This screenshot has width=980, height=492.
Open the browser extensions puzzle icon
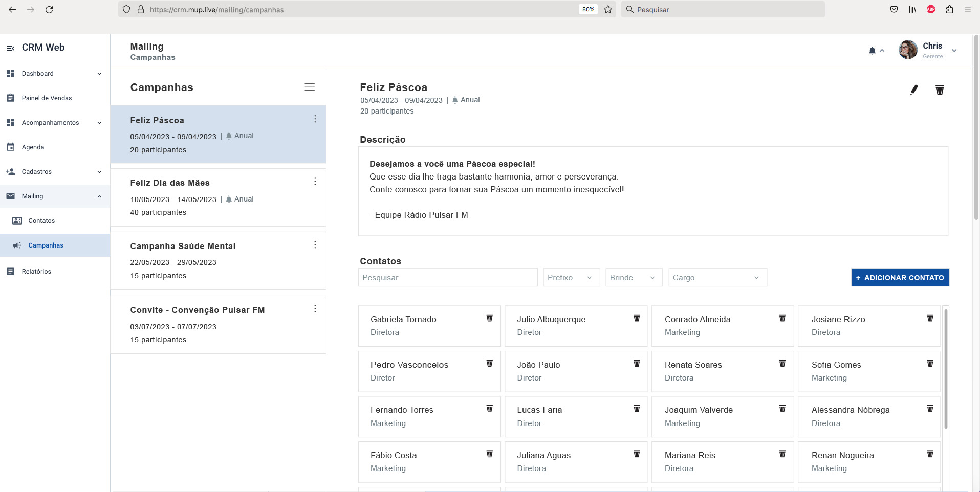(x=949, y=9)
